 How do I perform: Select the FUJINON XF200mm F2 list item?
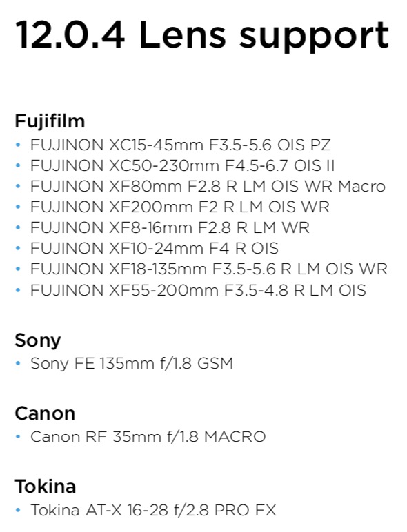click(x=180, y=207)
